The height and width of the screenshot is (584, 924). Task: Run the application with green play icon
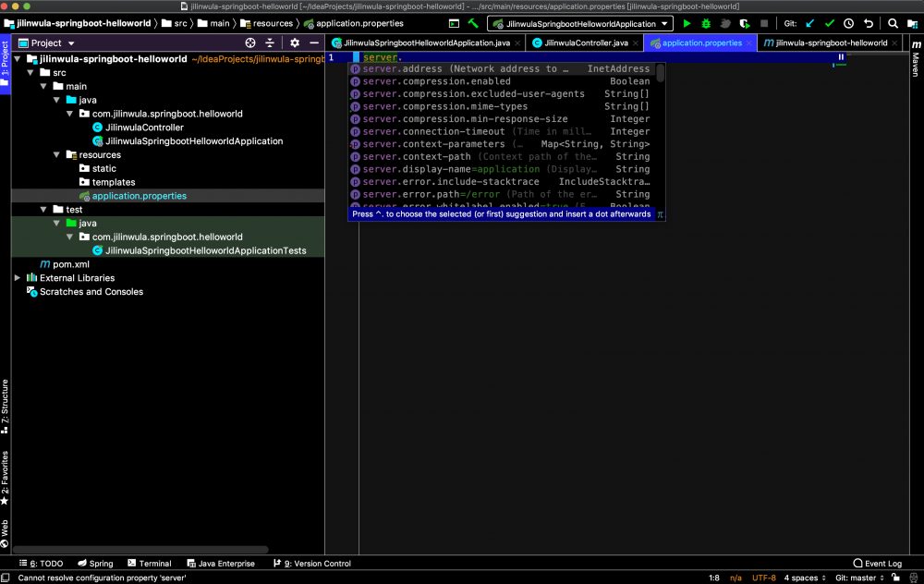687,23
